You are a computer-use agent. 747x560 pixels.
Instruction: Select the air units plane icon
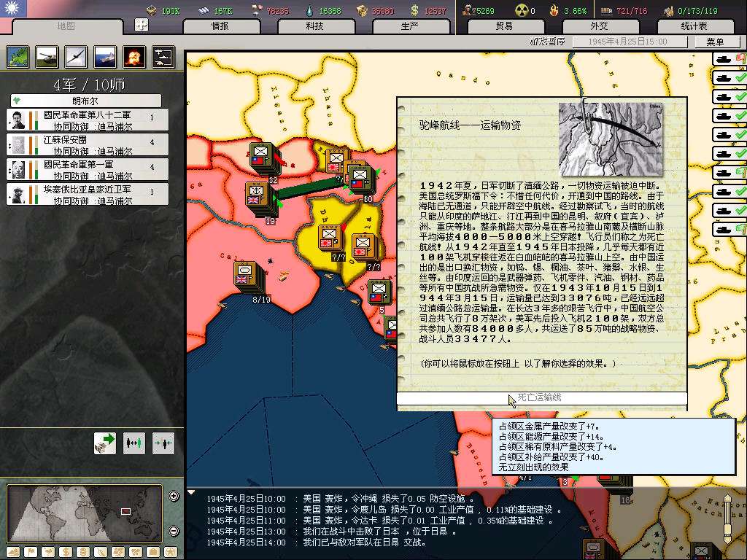pyautogui.click(x=77, y=56)
